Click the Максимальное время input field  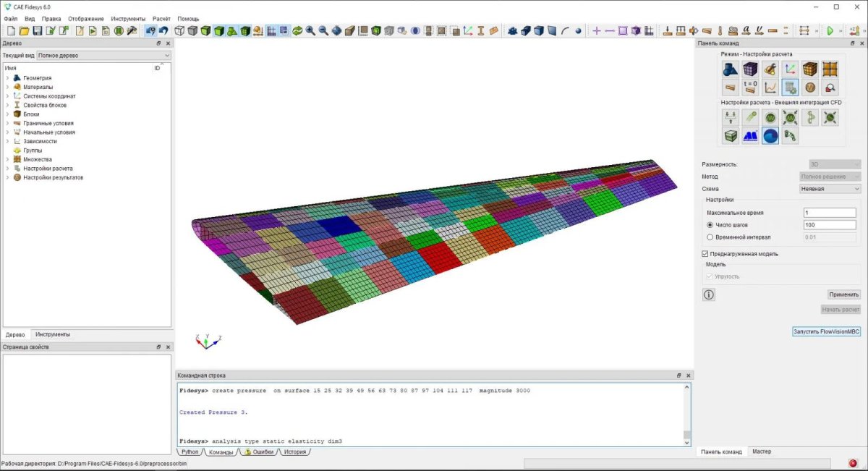[830, 213]
